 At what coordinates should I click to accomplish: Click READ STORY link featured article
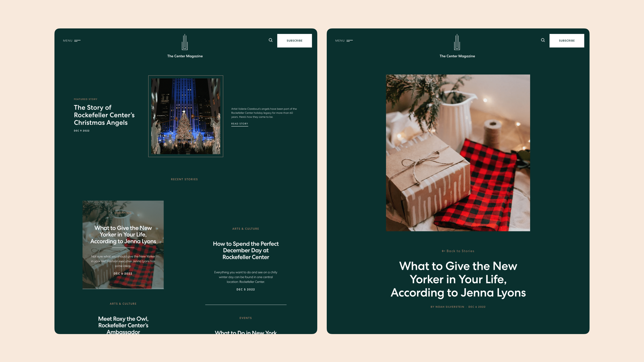pyautogui.click(x=239, y=123)
